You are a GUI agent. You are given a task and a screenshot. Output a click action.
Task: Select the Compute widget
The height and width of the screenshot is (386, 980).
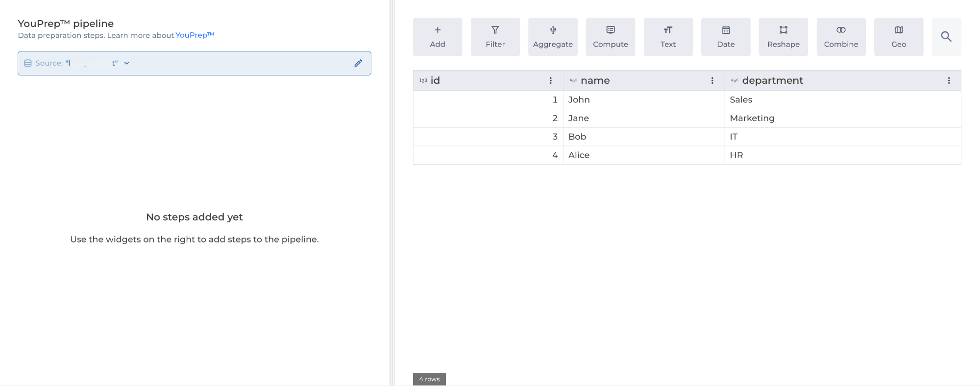pos(610,37)
